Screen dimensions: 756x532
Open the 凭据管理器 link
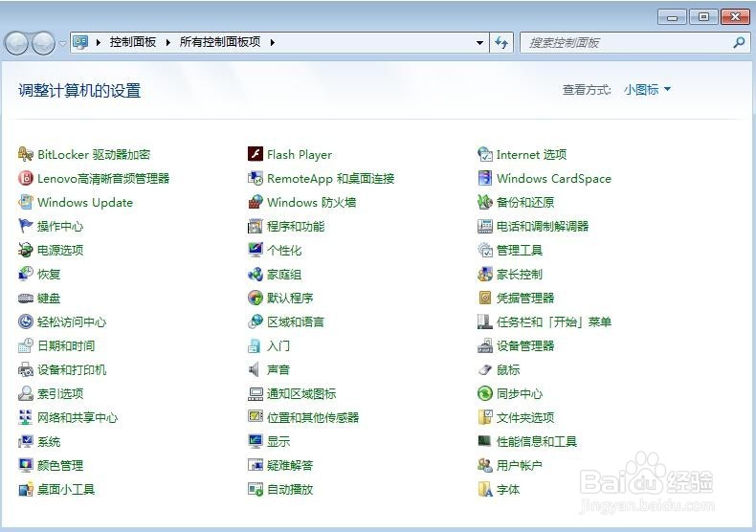point(525,299)
